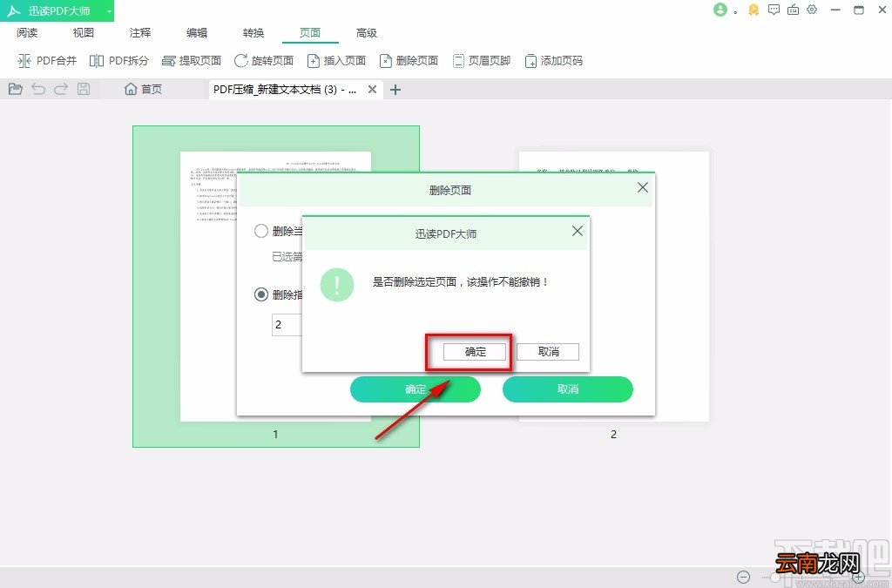Screen dimensions: 892x588
Task: Open the 注释 menu tab
Action: click(x=140, y=33)
